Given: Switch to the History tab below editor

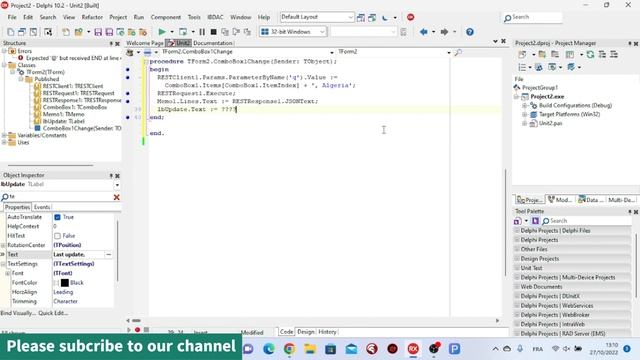Looking at the screenshot, I should click(x=327, y=332).
